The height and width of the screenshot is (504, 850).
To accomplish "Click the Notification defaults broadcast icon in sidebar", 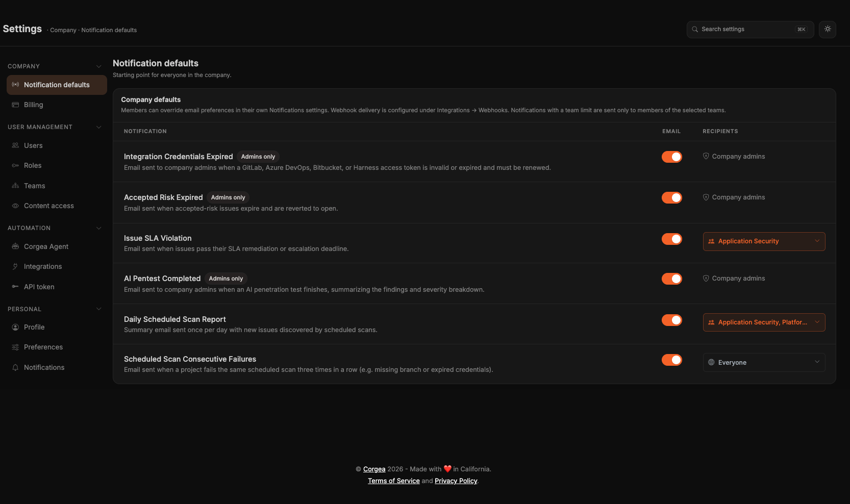I will click(15, 85).
